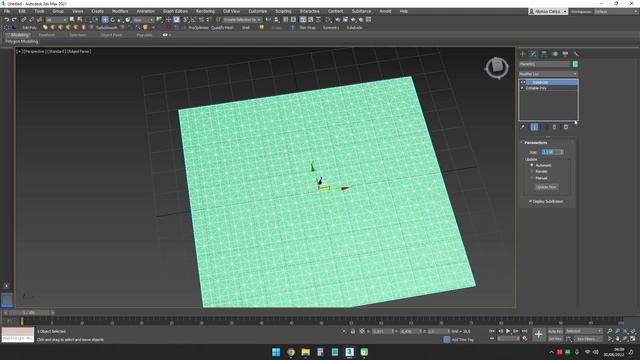
Task: Click the Play Animation button
Action: [x=508, y=331]
